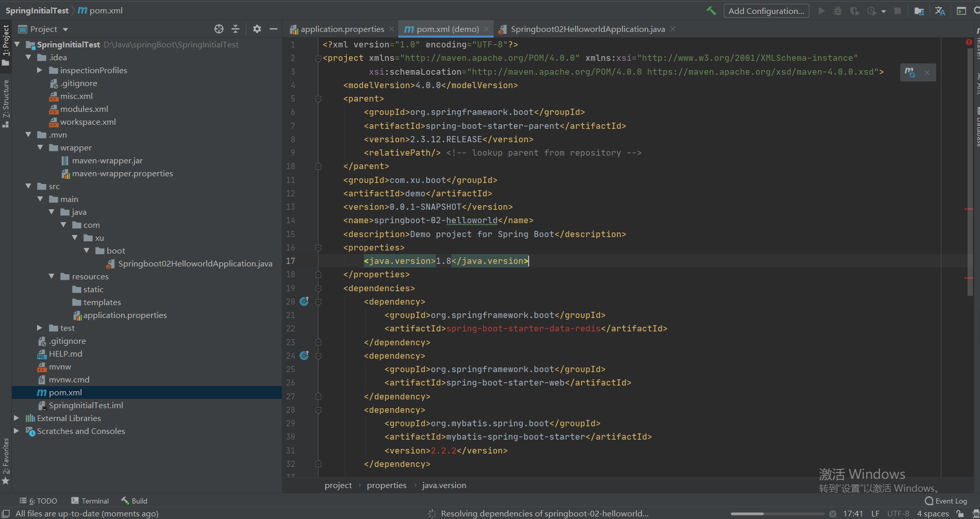Select maven-wrapper.properties file
This screenshot has width=980, height=519.
(117, 173)
